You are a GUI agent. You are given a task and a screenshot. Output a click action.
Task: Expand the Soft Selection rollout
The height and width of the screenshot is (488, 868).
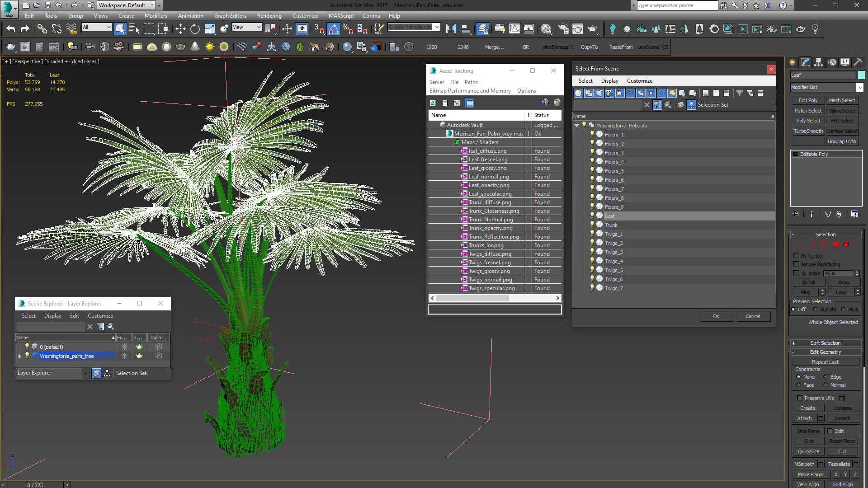coord(826,343)
